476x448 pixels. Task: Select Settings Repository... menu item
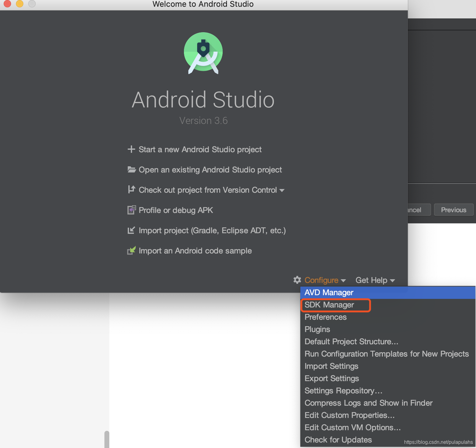(388, 391)
